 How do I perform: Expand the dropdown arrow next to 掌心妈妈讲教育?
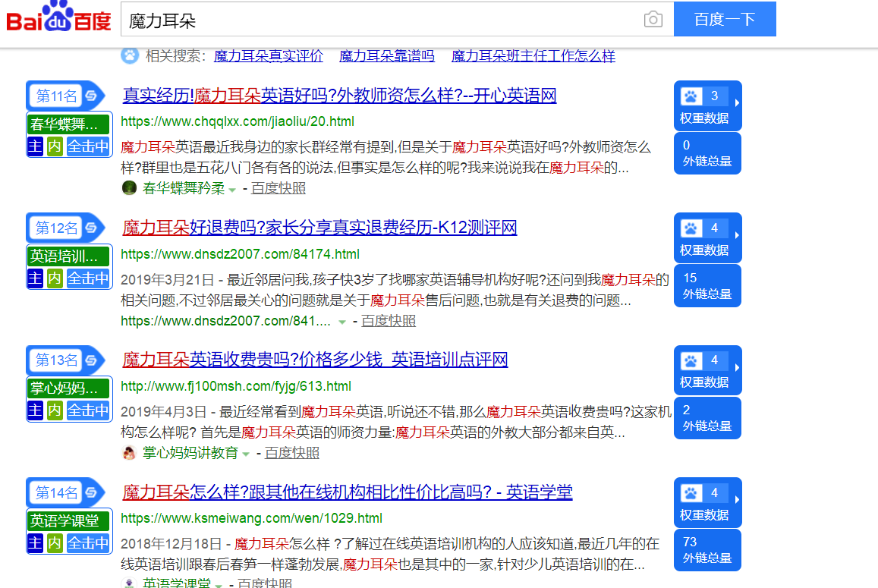(x=246, y=454)
